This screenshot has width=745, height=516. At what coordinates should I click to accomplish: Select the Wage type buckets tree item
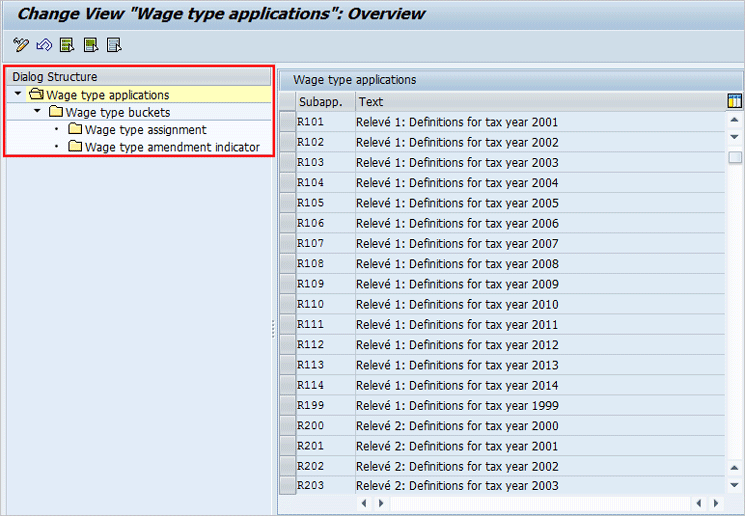pos(117,113)
